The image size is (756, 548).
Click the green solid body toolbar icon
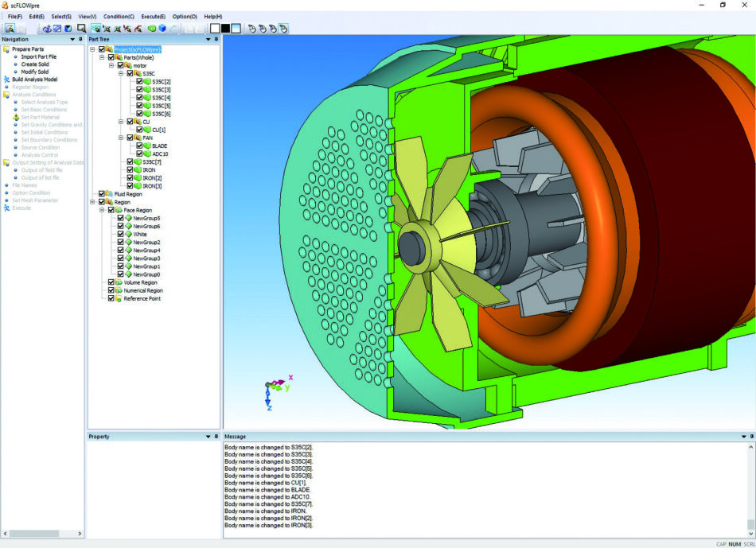click(x=151, y=29)
